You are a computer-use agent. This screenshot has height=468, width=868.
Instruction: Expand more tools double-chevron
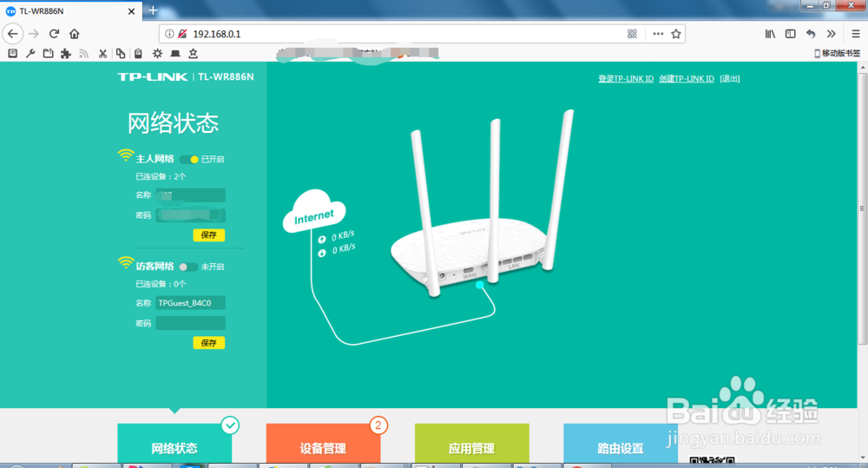(x=831, y=34)
